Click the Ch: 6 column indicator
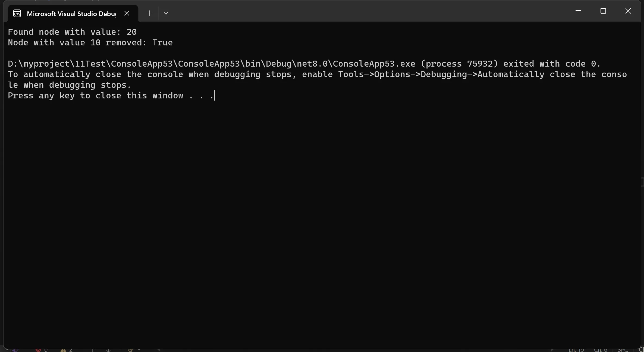Screen dimensions: 644x352 click(x=601, y=350)
